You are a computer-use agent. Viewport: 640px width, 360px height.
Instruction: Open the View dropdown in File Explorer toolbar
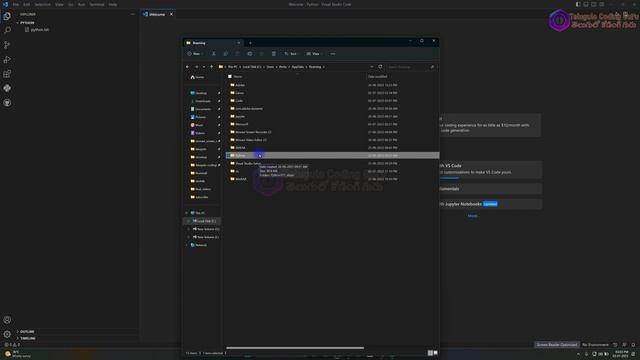tap(313, 54)
